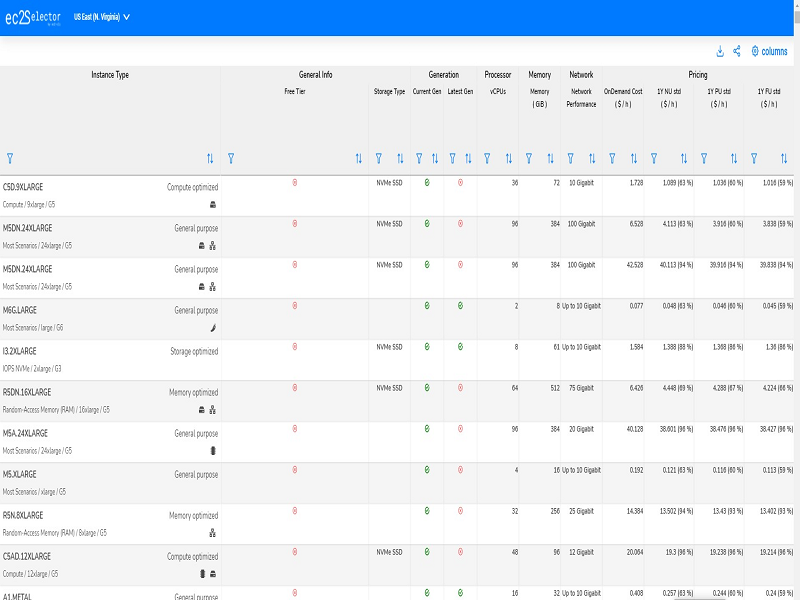Filter the 1Y NU std column
This screenshot has width=800, height=600.
[x=654, y=159]
